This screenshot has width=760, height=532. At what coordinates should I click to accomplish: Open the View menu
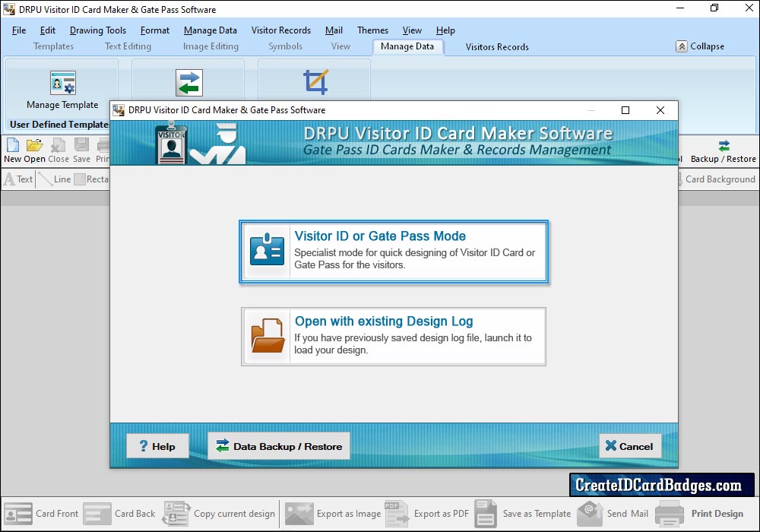[412, 30]
